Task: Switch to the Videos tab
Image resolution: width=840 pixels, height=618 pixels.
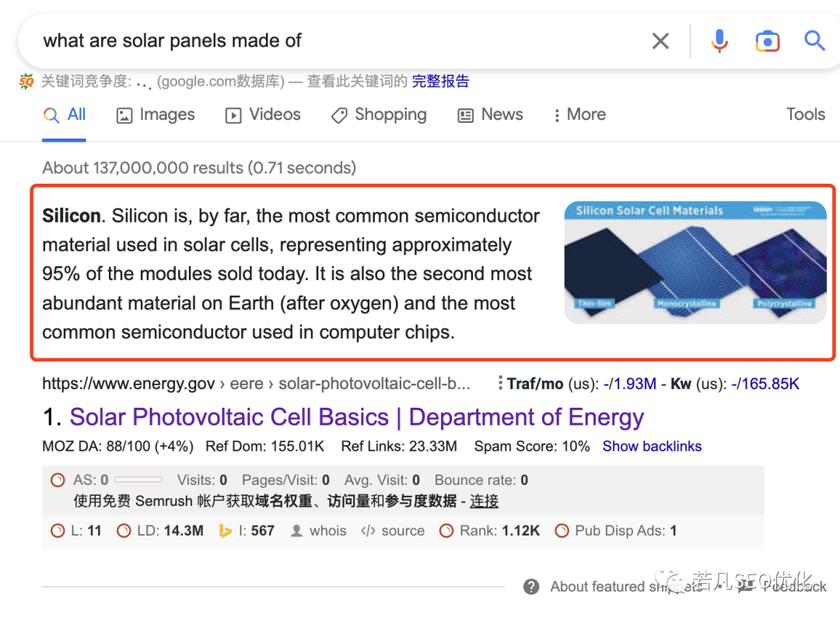Action: coord(263,114)
